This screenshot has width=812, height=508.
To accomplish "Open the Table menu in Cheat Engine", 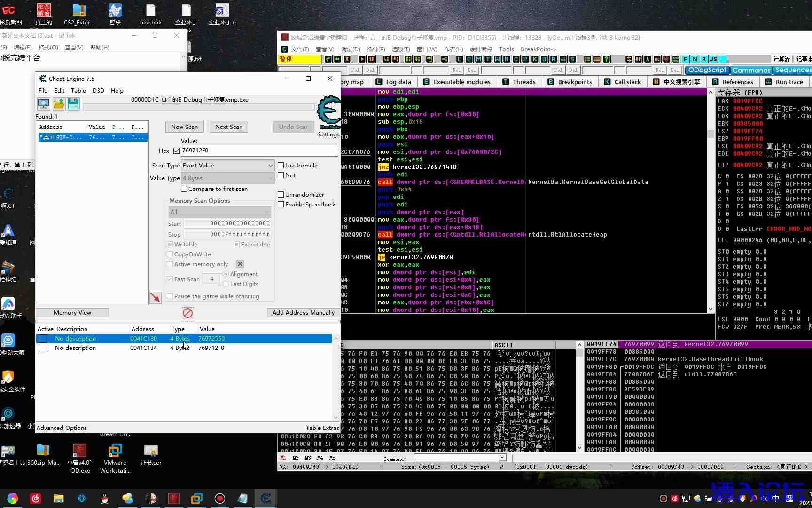I will point(78,90).
